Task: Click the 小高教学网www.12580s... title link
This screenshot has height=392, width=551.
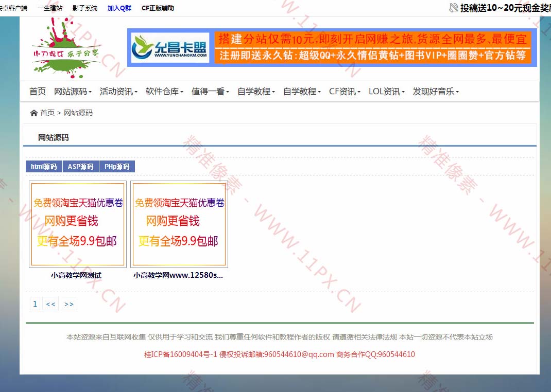Action: pyautogui.click(x=178, y=276)
